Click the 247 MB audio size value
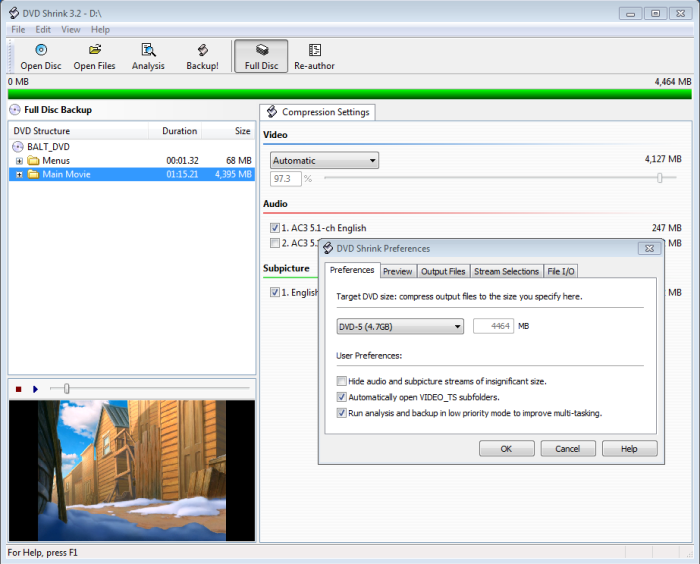Image resolution: width=700 pixels, height=564 pixels. click(x=667, y=228)
